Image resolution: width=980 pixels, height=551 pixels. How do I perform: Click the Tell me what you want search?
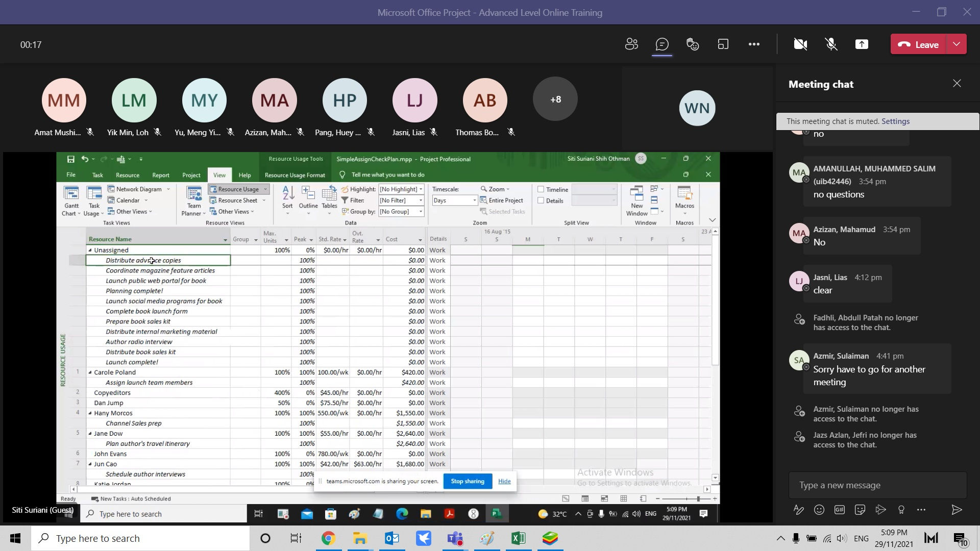pyautogui.click(x=388, y=175)
